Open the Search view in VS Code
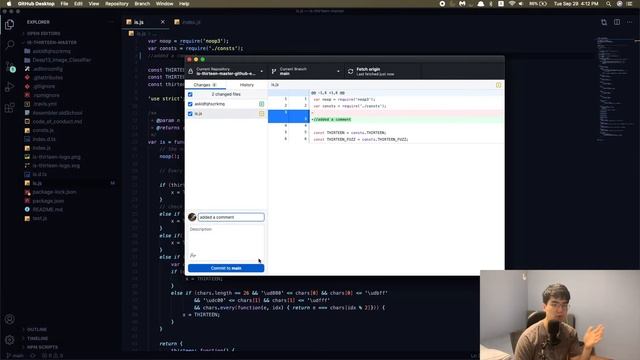The height and width of the screenshot is (360, 640). 9,44
